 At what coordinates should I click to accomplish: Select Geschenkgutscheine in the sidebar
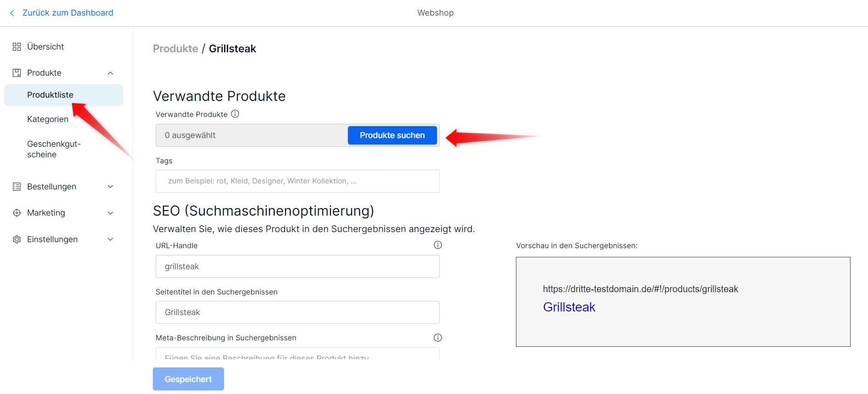(54, 149)
